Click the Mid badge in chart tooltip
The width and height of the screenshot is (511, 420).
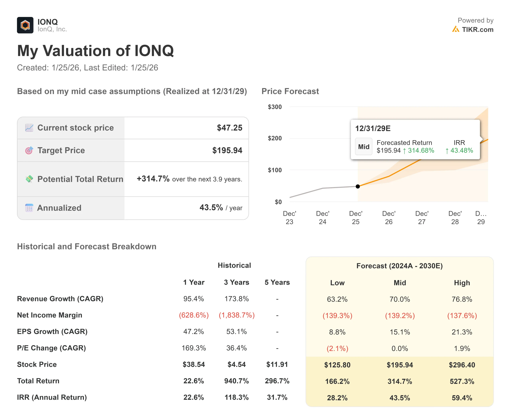[x=363, y=147]
